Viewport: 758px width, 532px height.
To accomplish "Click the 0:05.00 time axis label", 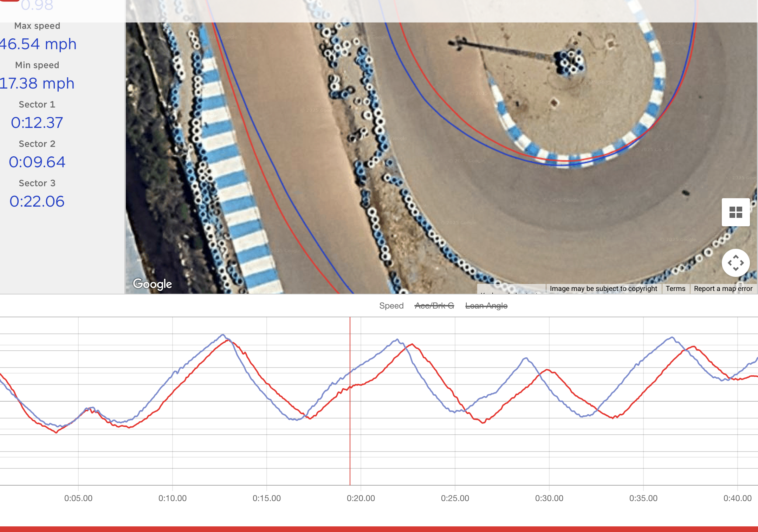I will pyautogui.click(x=78, y=498).
